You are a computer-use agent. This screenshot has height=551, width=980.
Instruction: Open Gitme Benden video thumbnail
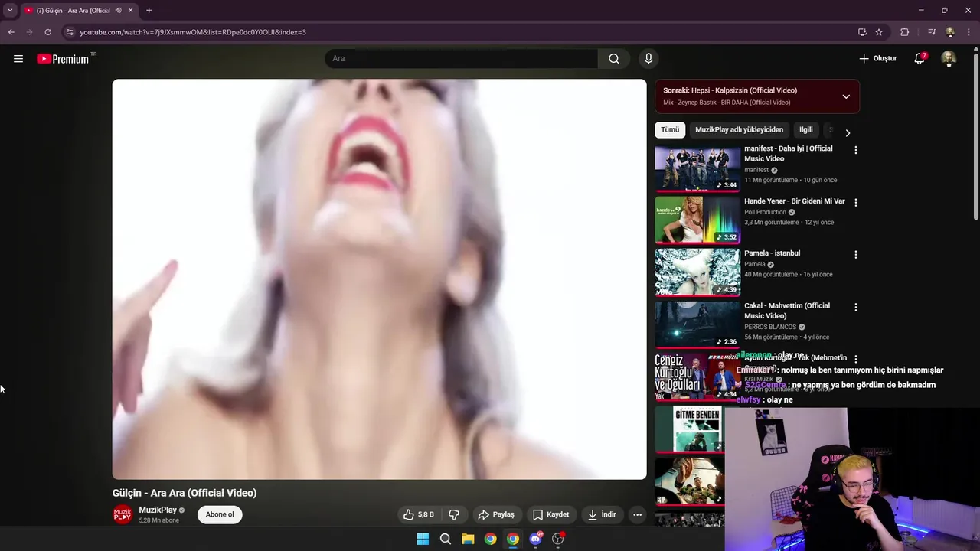pyautogui.click(x=689, y=429)
